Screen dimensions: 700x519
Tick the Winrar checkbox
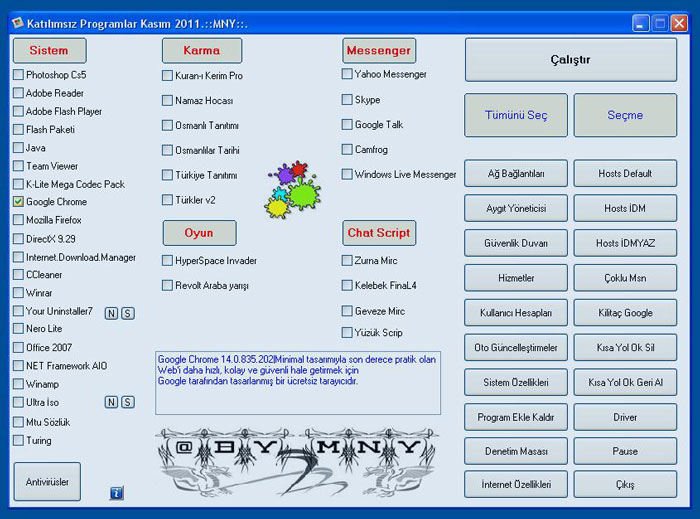tap(18, 293)
